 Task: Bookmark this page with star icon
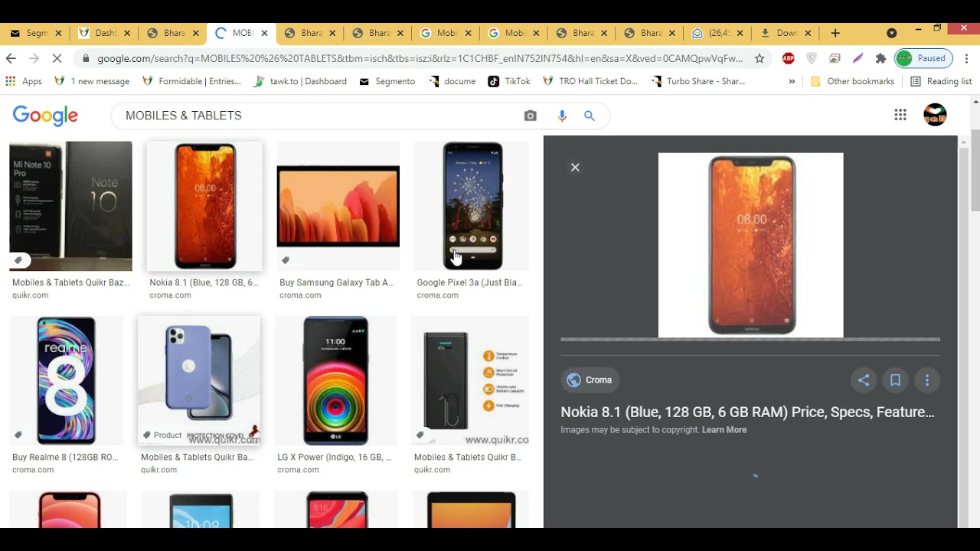pos(759,58)
